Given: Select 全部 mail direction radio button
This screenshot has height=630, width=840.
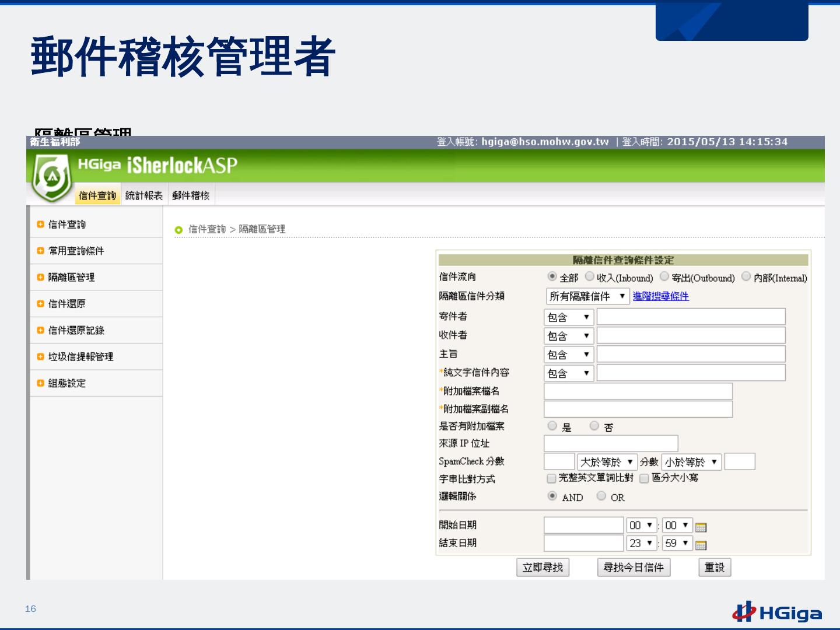Looking at the screenshot, I should point(552,276).
